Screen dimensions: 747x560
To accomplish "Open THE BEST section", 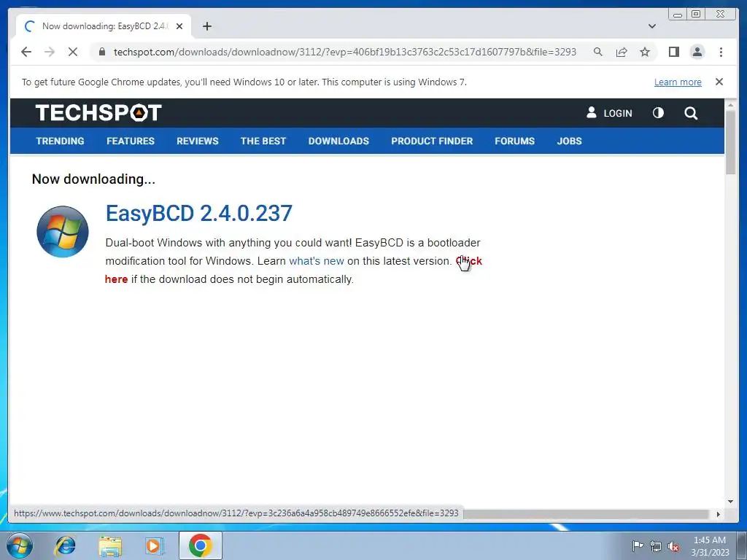I will 263,141.
